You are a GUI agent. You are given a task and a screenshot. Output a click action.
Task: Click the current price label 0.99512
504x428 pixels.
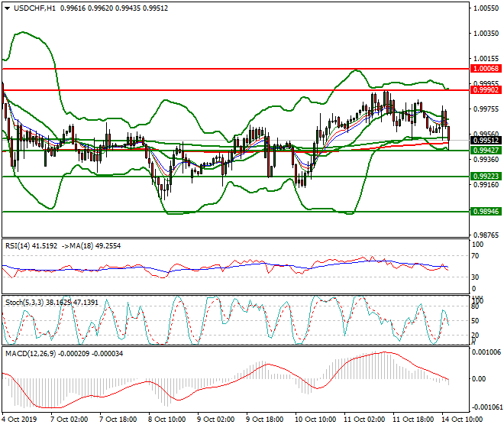click(486, 141)
